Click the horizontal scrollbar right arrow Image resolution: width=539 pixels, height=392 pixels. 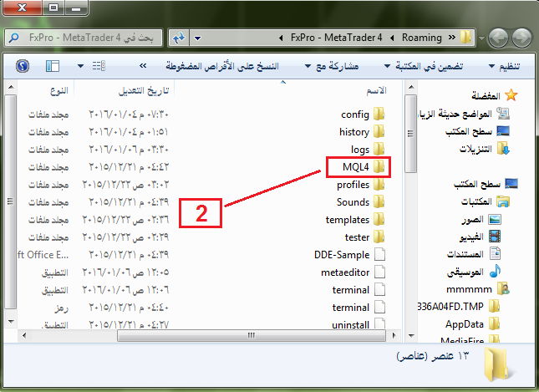coord(394,335)
